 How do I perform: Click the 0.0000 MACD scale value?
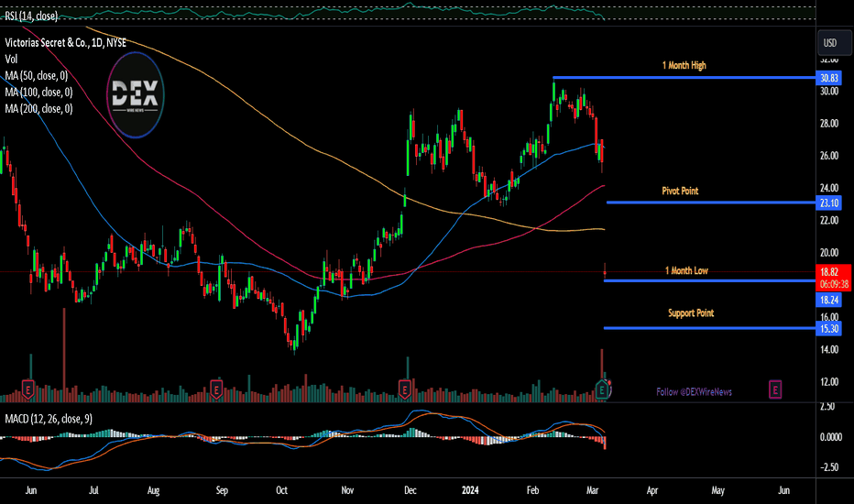(x=831, y=437)
